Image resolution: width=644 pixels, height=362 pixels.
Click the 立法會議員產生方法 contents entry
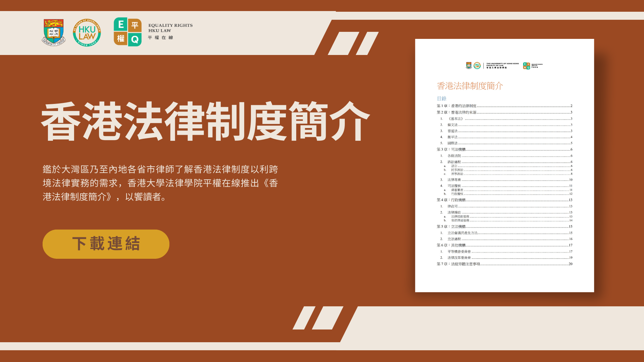(x=506, y=233)
